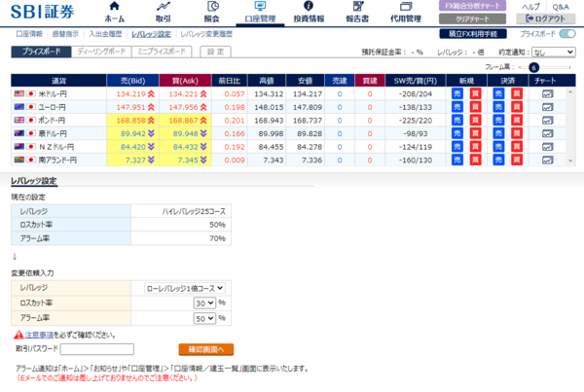Click settlement buy 買 icon for 南アランド-円
This screenshot has height=392, width=584.
click(x=517, y=160)
